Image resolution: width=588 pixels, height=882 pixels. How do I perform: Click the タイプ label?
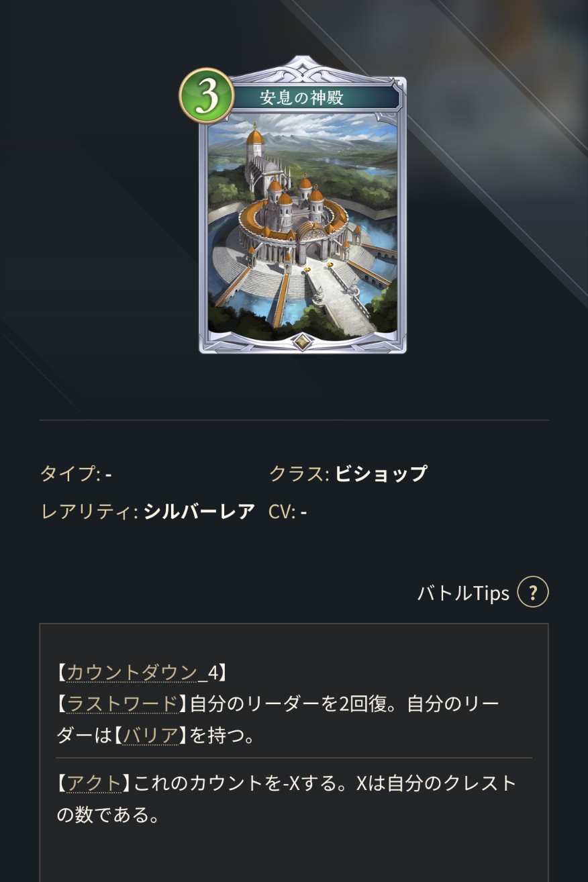point(70,473)
